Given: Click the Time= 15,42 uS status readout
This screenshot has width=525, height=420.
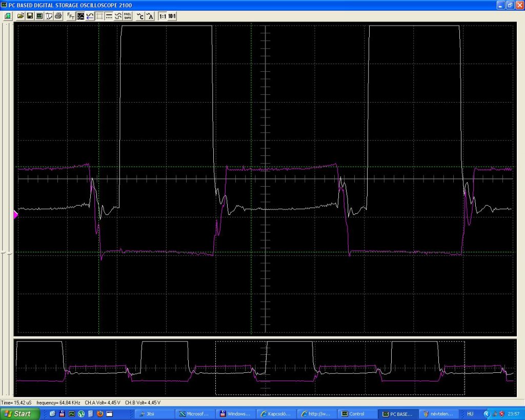Looking at the screenshot, I should point(16,403).
